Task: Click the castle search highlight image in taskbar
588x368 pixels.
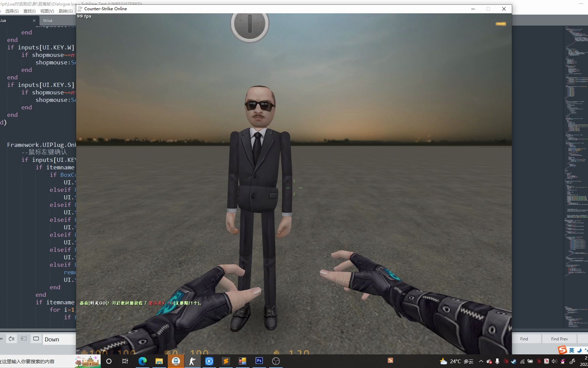Action: [87, 361]
